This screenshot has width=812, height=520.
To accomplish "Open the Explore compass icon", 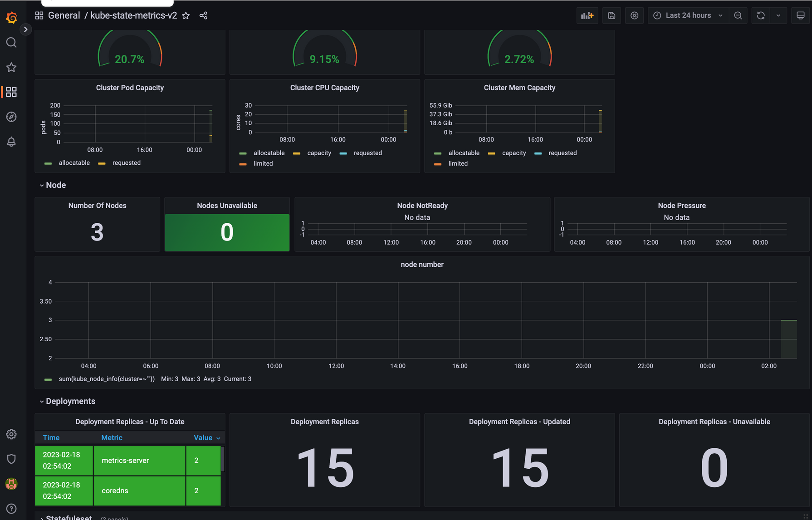I will click(11, 117).
